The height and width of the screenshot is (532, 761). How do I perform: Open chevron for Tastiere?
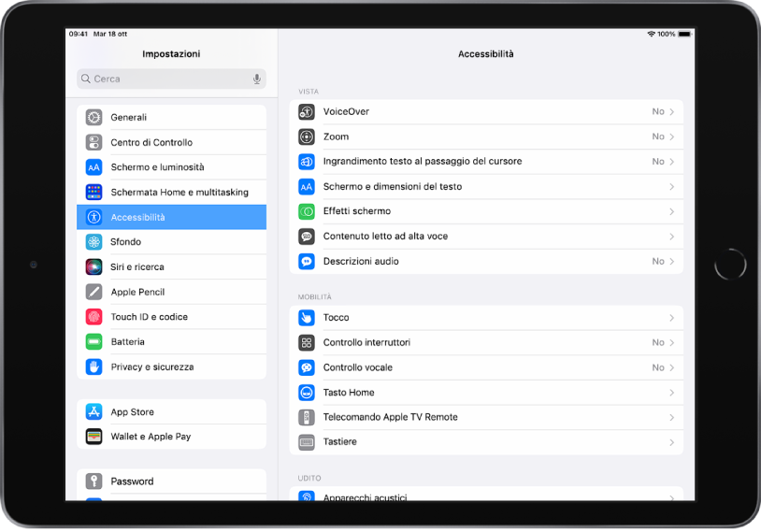671,442
